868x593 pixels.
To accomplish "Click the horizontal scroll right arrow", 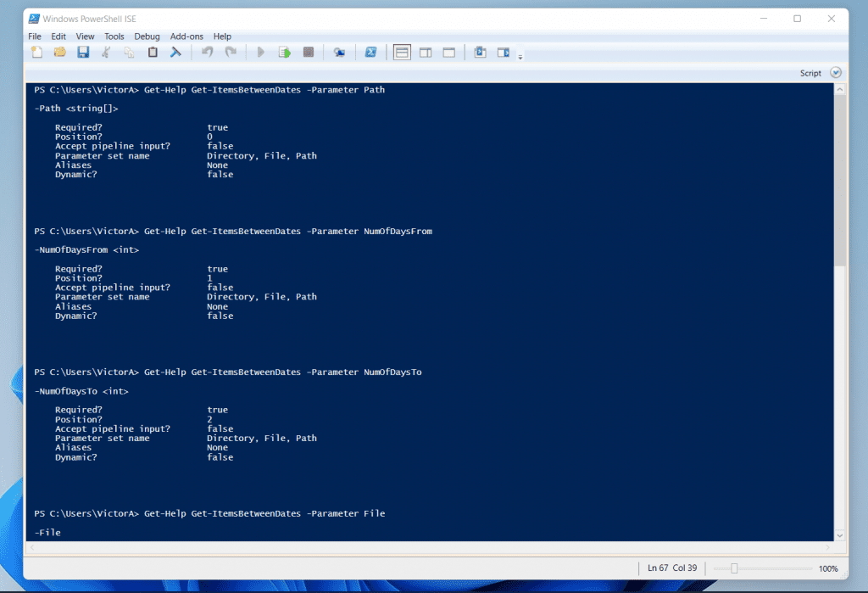I will point(828,547).
